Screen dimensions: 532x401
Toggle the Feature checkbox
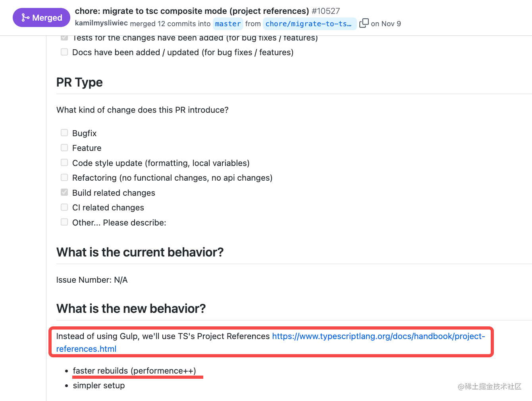tap(64, 148)
